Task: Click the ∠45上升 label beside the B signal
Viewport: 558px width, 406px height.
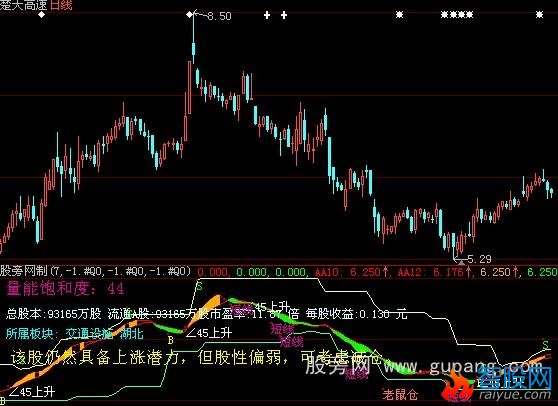Action: pos(209,333)
